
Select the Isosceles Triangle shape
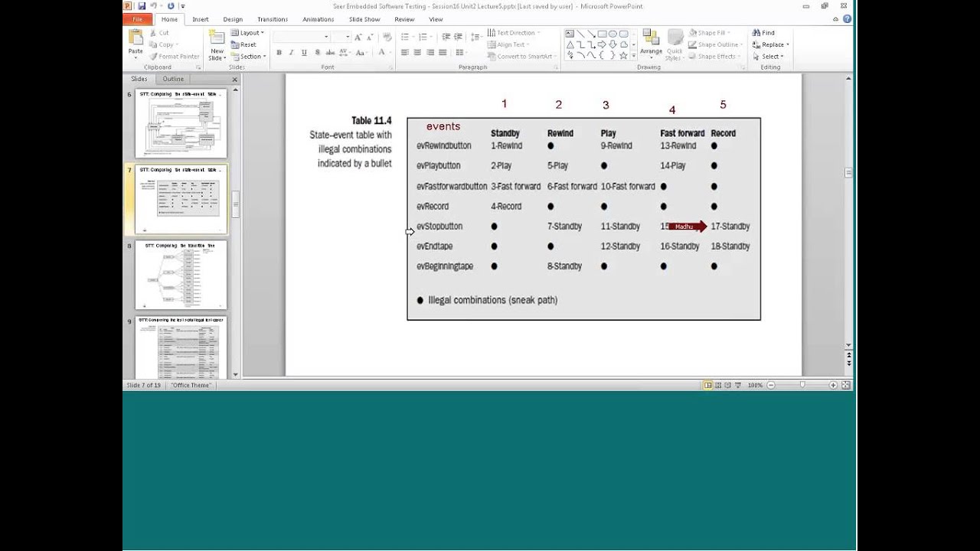click(570, 44)
